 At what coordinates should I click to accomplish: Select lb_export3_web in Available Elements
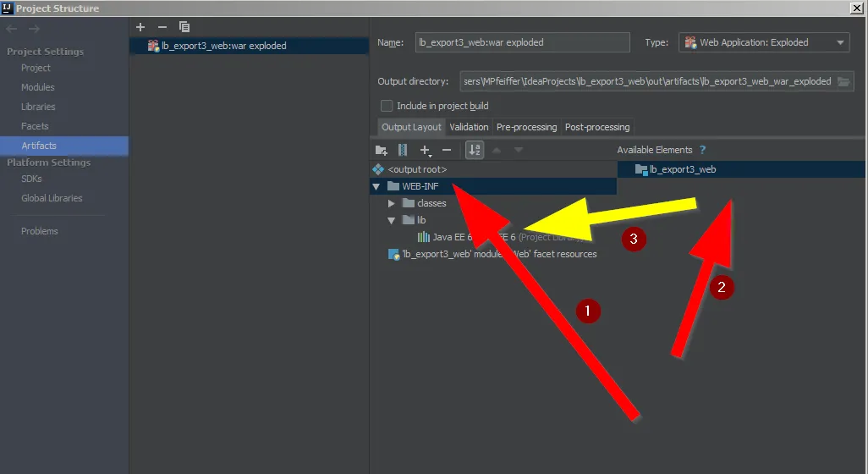(x=742, y=169)
